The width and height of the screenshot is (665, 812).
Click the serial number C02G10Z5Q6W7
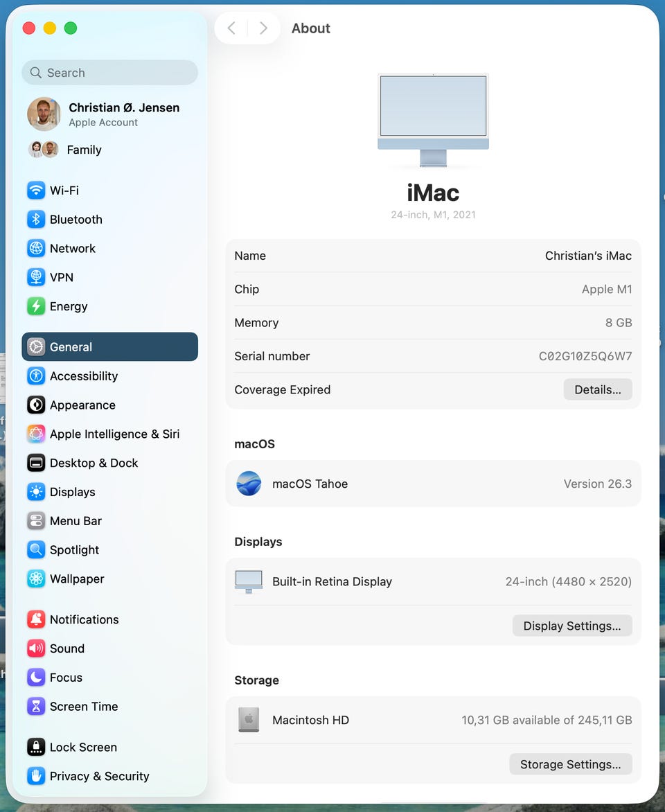click(585, 356)
